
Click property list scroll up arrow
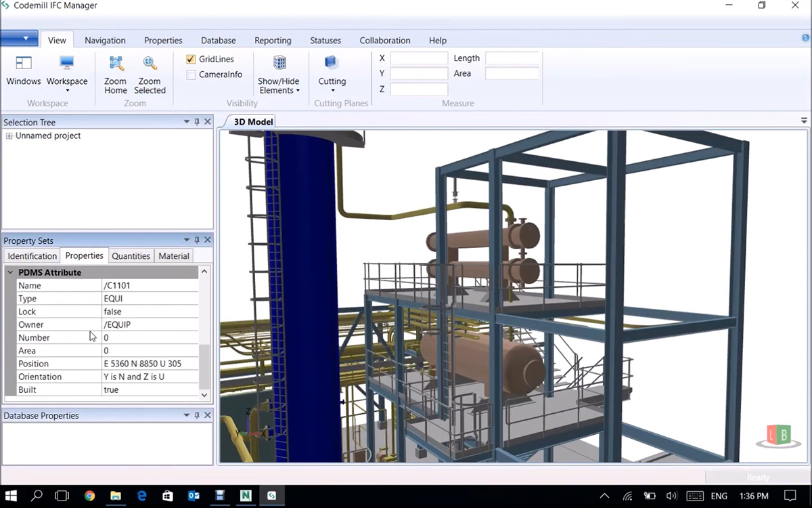pyautogui.click(x=205, y=272)
